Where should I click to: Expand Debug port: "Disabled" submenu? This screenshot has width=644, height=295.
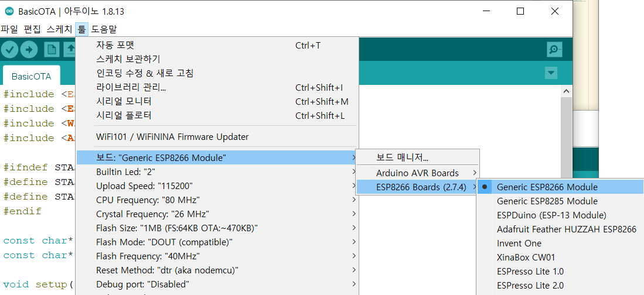click(217, 284)
